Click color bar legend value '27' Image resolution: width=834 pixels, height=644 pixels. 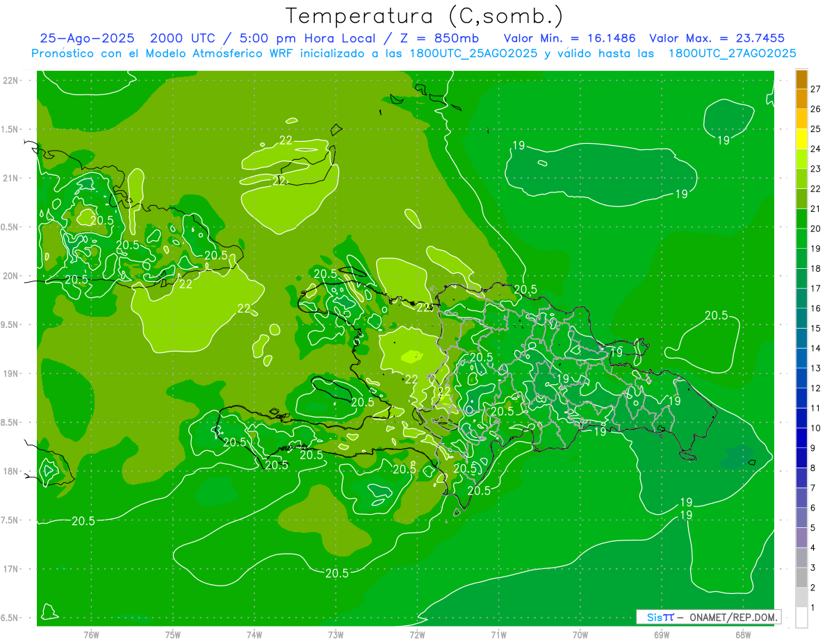pyautogui.click(x=816, y=89)
